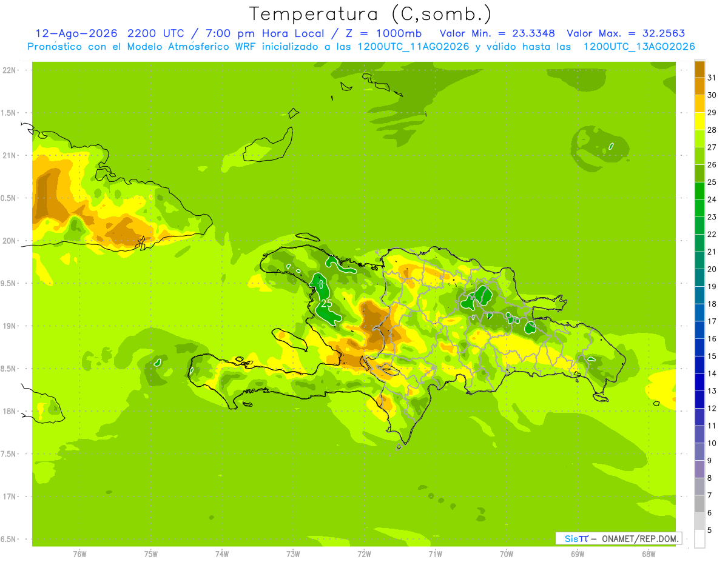Screen dimensions: 728x562
Task: Click the "73W" longitude label
Action: click(293, 554)
